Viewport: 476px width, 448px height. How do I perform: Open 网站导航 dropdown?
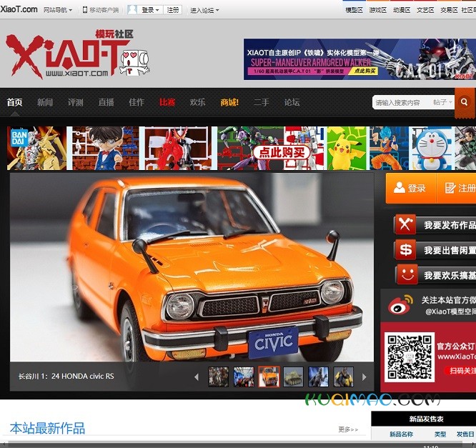pyautogui.click(x=58, y=10)
